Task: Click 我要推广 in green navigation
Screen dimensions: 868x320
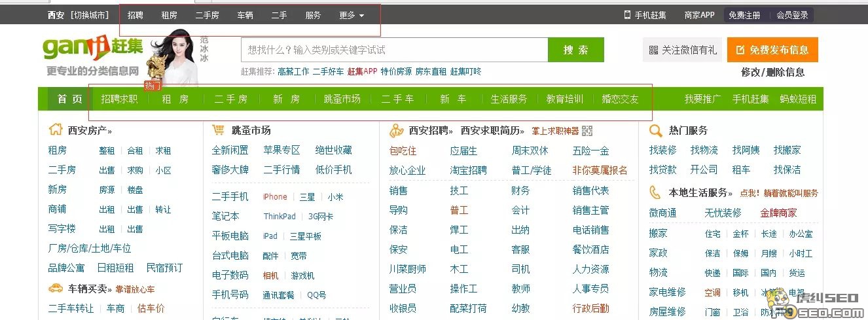Action: click(703, 99)
